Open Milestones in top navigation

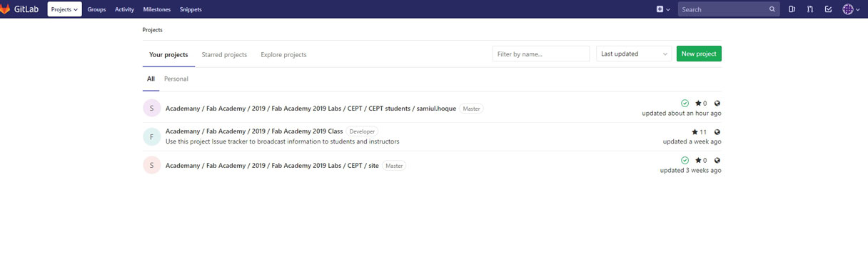157,9
